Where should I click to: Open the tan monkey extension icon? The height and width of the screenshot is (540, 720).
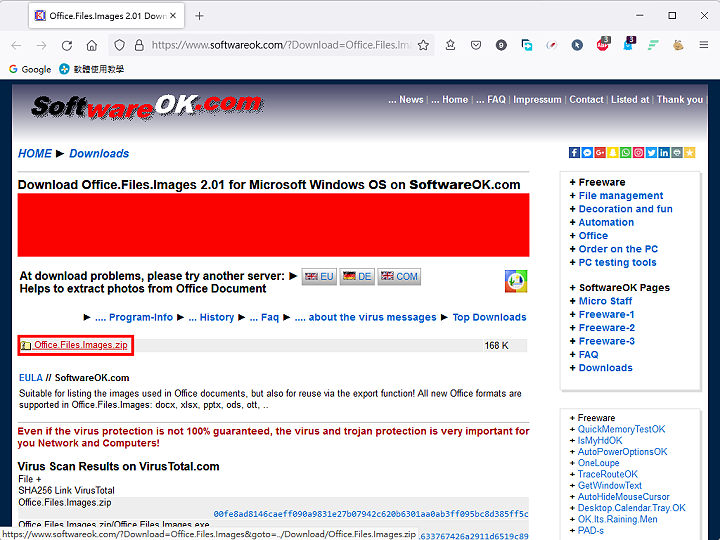(x=678, y=45)
